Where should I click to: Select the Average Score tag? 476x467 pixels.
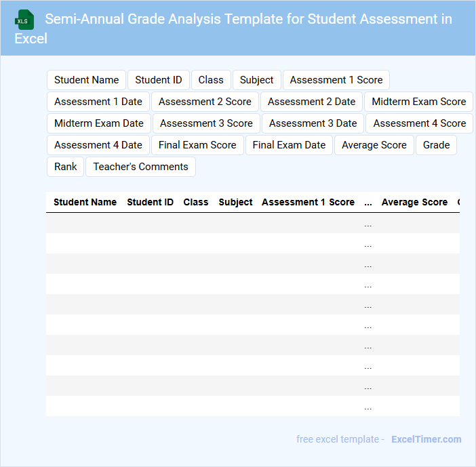(x=374, y=145)
